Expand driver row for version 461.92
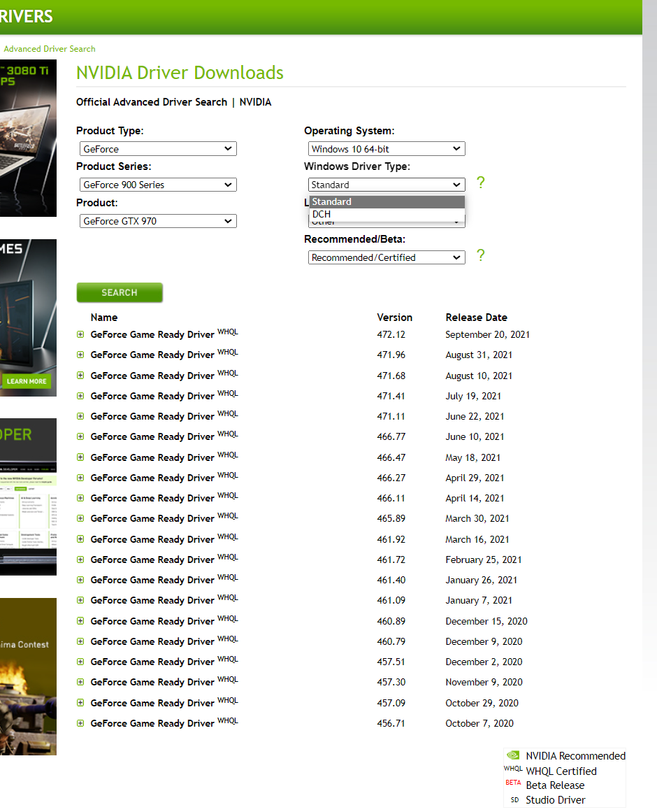This screenshot has height=812, width=657. (x=80, y=539)
